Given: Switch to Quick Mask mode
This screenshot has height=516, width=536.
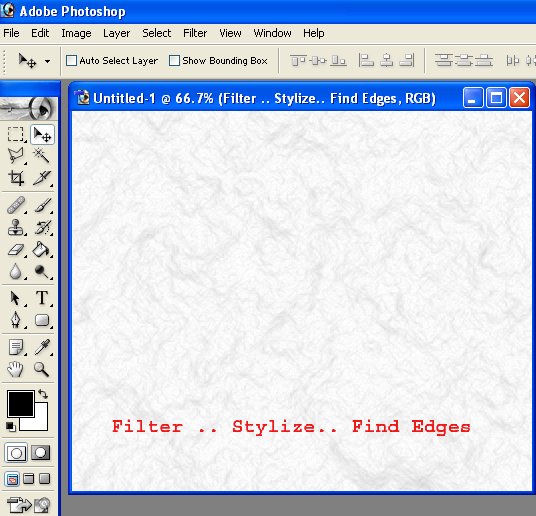Looking at the screenshot, I should click(x=41, y=452).
